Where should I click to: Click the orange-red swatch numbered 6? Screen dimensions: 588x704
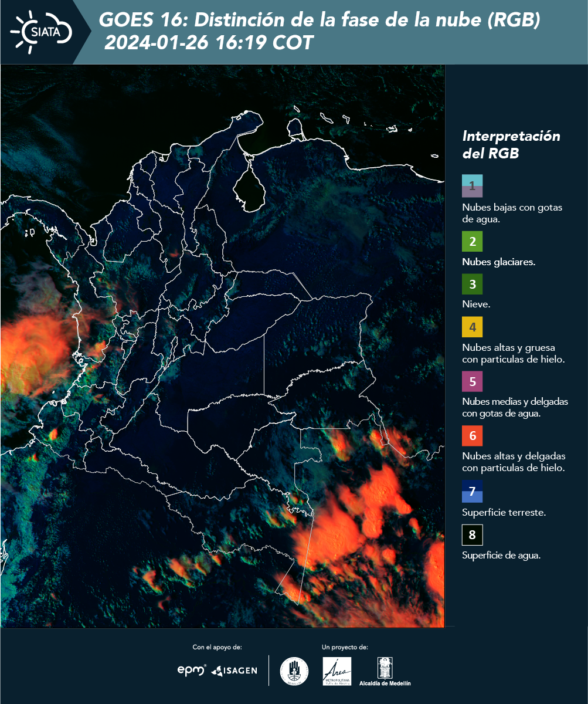pyautogui.click(x=472, y=436)
